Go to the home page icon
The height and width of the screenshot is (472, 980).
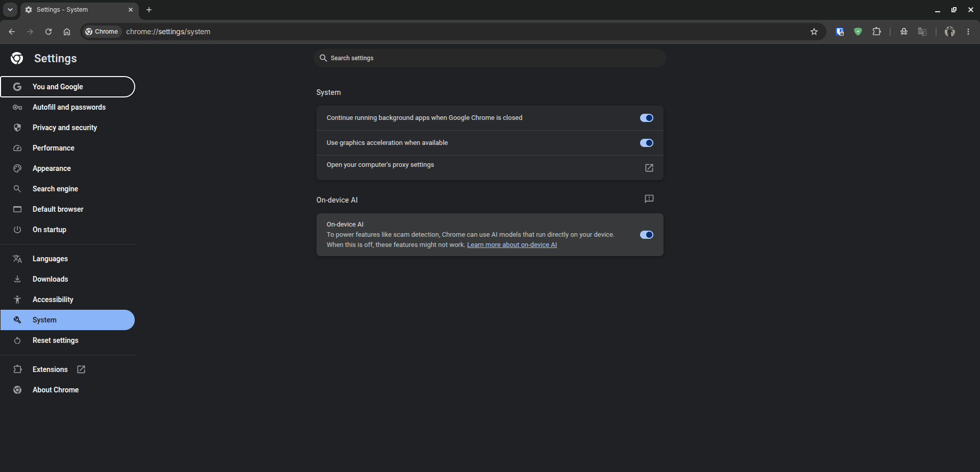67,32
